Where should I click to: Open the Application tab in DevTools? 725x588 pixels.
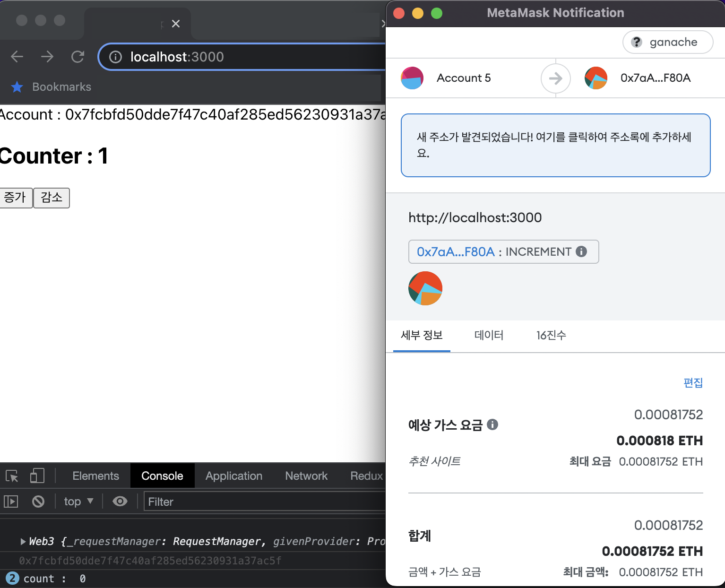[234, 476]
